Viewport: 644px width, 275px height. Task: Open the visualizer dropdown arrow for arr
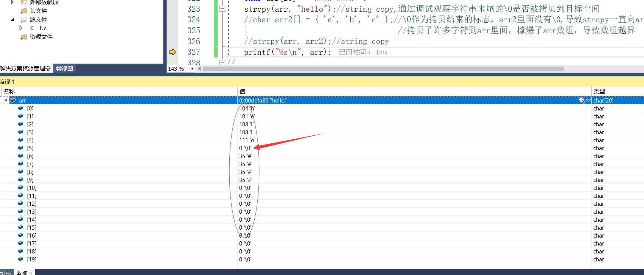588,100
